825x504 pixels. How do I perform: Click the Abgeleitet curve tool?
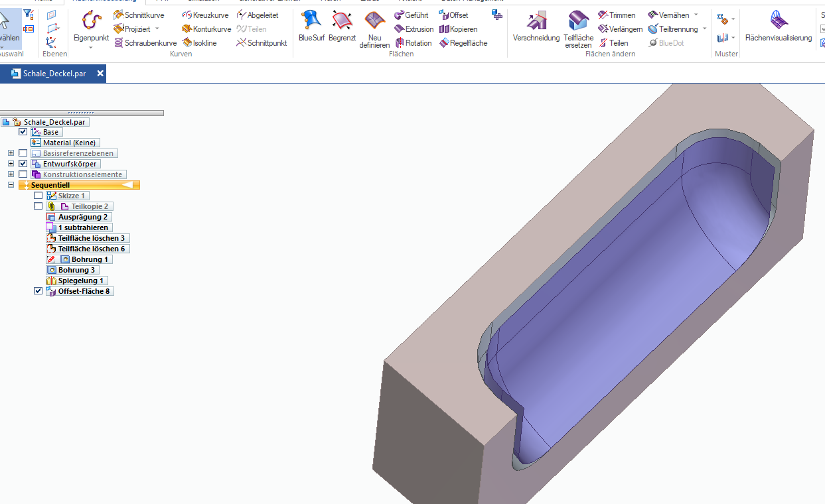coord(258,15)
